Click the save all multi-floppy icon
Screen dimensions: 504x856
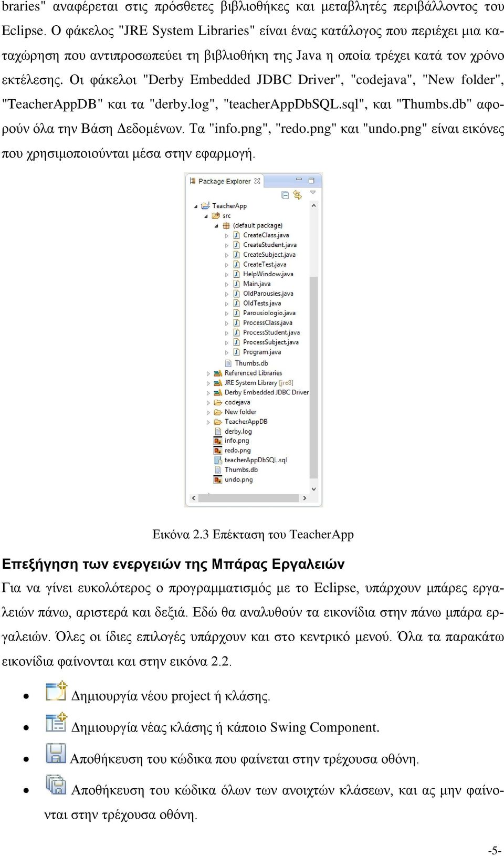point(56,785)
